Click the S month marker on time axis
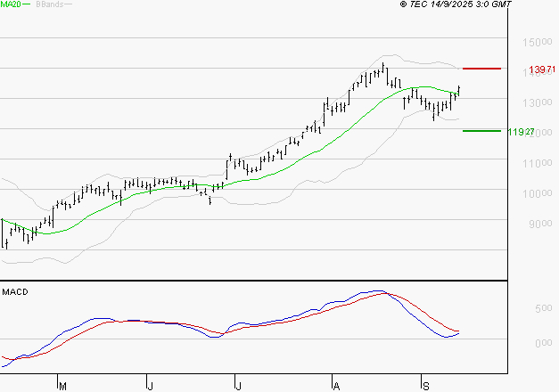Image resolution: width=559 pixels, height=392 pixels. point(425,386)
